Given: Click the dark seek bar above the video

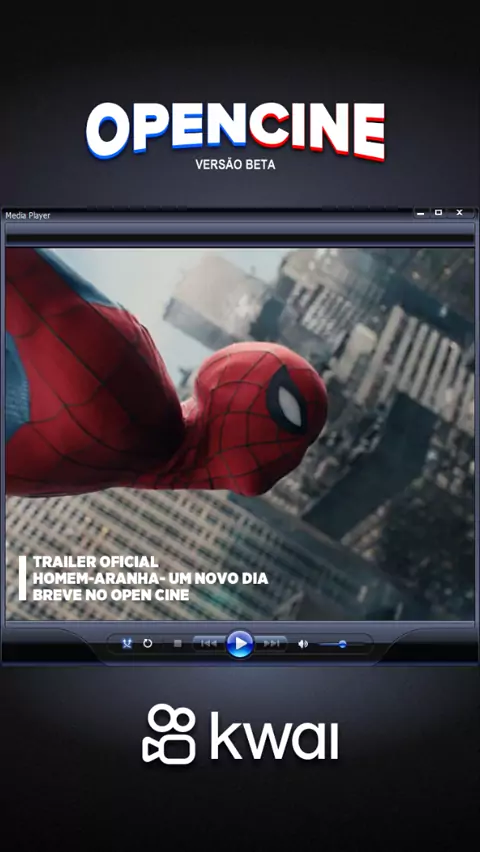Looking at the screenshot, I should coord(240,239).
